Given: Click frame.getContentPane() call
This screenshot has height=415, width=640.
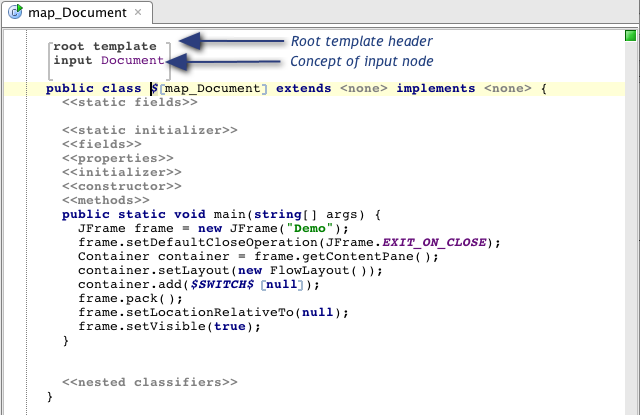Looking at the screenshot, I should pos(342,257).
